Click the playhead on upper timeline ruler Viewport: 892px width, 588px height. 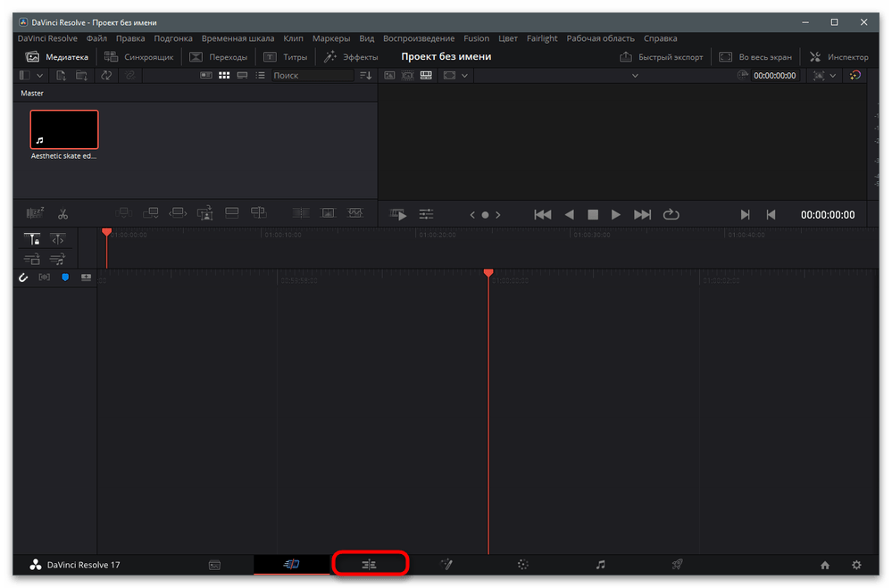[x=106, y=232]
